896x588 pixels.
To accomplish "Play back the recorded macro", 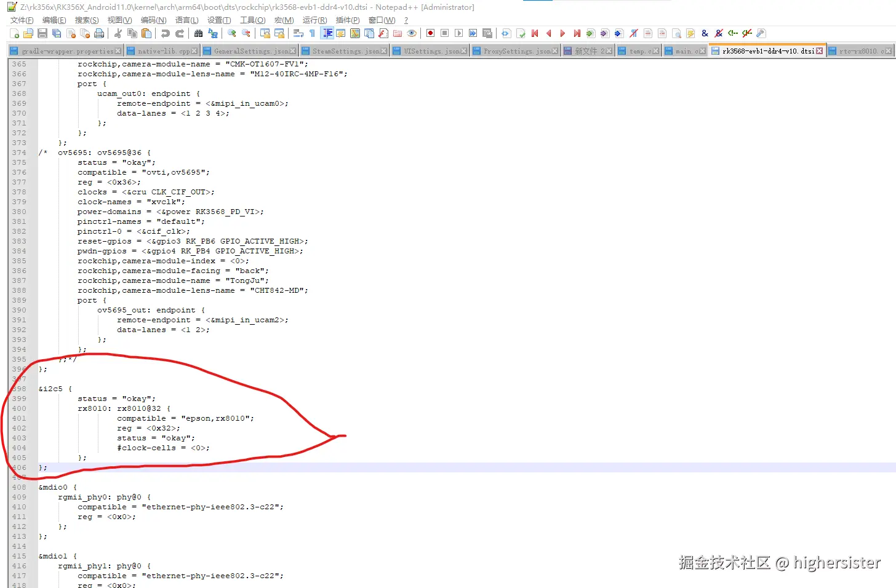I will click(458, 33).
